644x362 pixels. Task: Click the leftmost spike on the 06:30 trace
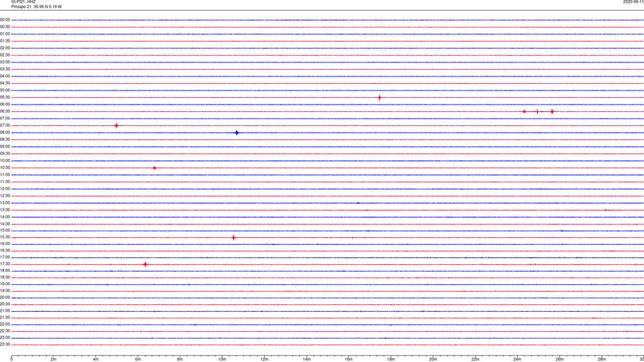point(524,112)
